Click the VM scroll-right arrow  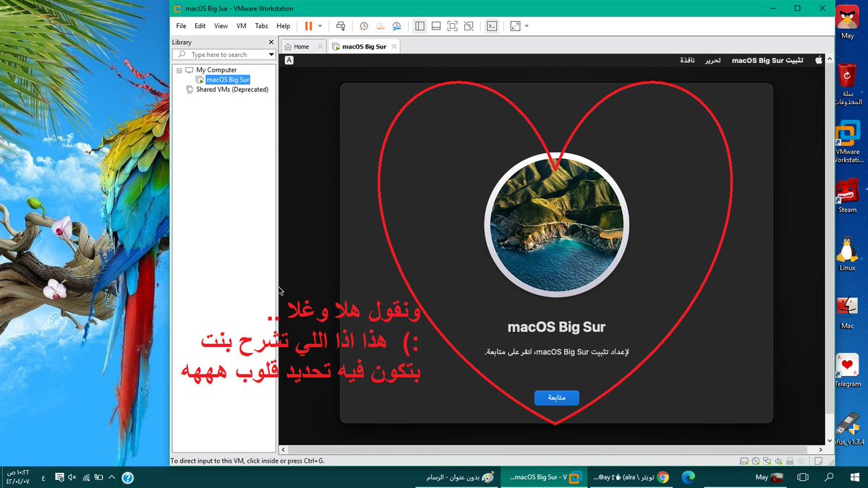pos(821,449)
